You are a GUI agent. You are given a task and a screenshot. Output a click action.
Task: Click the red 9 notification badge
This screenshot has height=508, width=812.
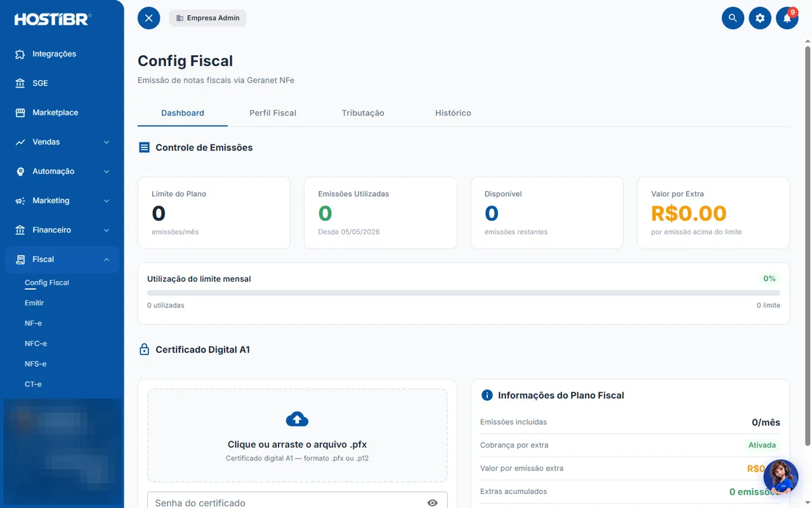pyautogui.click(x=793, y=12)
